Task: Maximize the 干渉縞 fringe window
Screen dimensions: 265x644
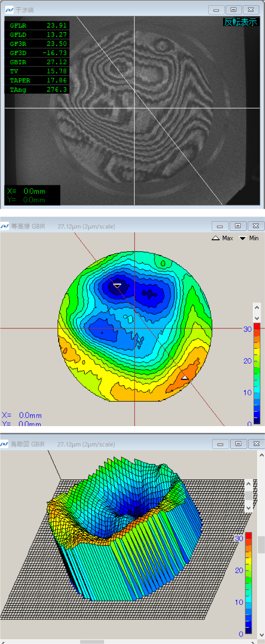Action: (233, 9)
